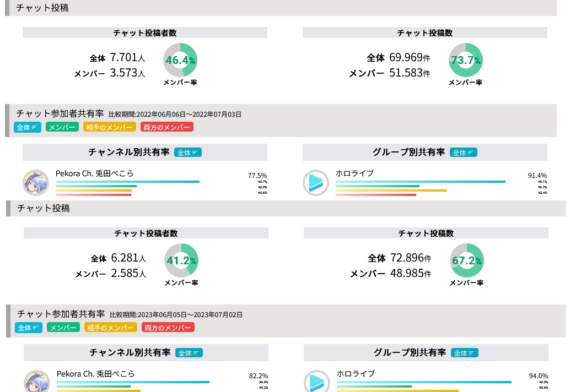570x392 pixels.
Task: Open 全体 sort dropdown beside first グループ別共有率
Action: [464, 153]
